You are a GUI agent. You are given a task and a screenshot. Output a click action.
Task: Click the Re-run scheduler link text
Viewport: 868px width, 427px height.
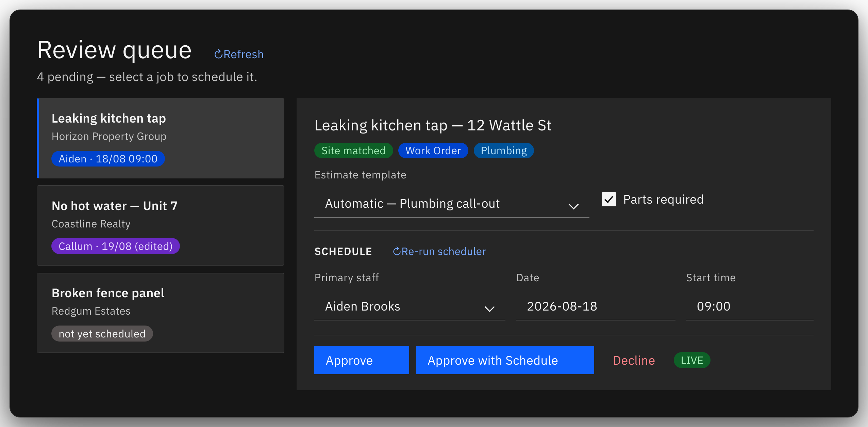[444, 251]
